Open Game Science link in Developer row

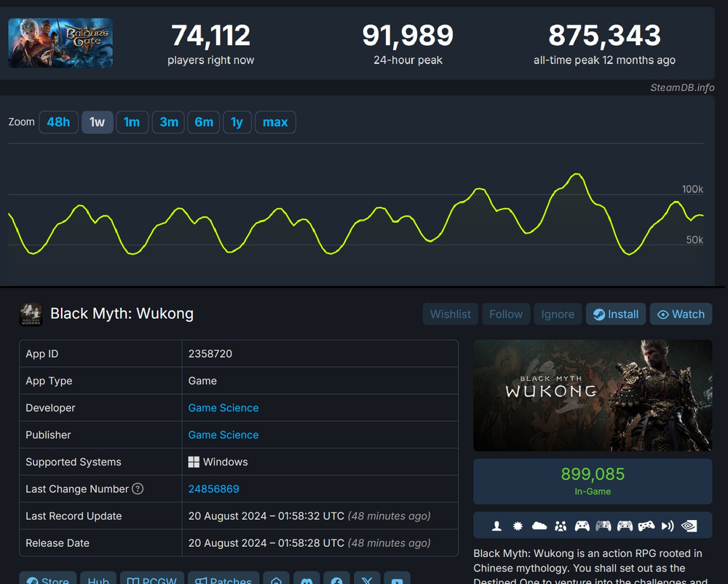point(223,408)
